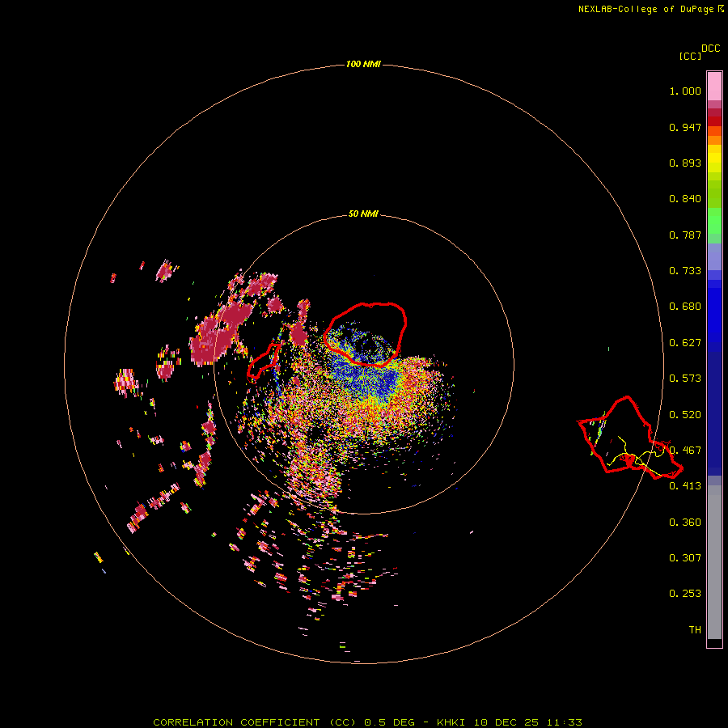The image size is (728, 728).
Task: Click the 0.680 scale value
Action: coord(685,307)
